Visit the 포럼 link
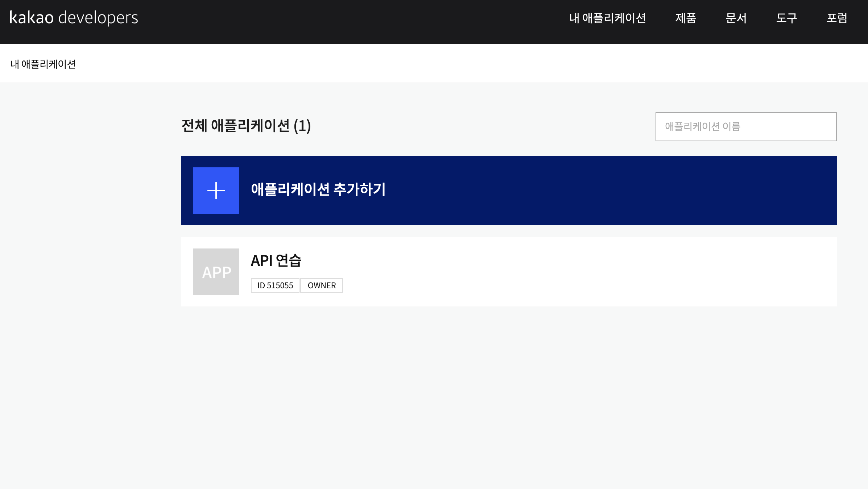The image size is (868, 489). click(837, 18)
